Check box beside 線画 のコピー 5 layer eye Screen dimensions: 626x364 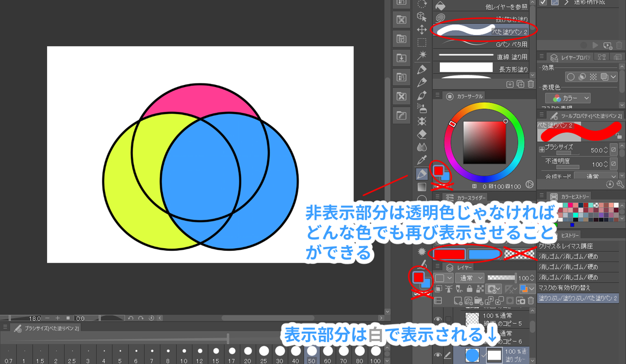point(448,319)
